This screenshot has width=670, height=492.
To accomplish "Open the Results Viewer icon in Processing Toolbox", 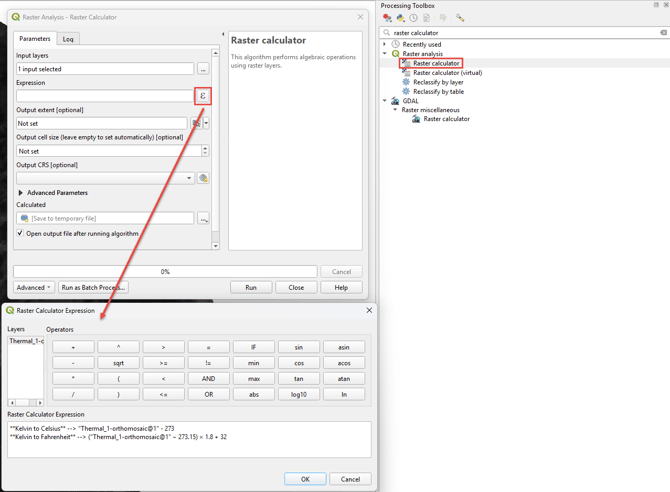I will tap(426, 18).
